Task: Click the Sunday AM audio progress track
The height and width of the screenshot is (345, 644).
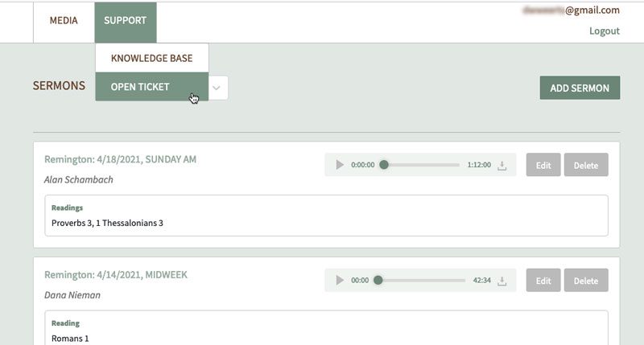Action: (422, 165)
